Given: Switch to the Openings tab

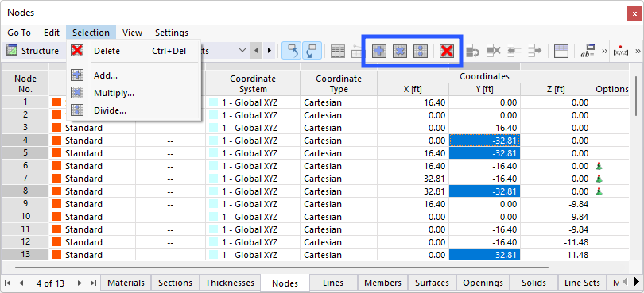Looking at the screenshot, I should coord(483,283).
